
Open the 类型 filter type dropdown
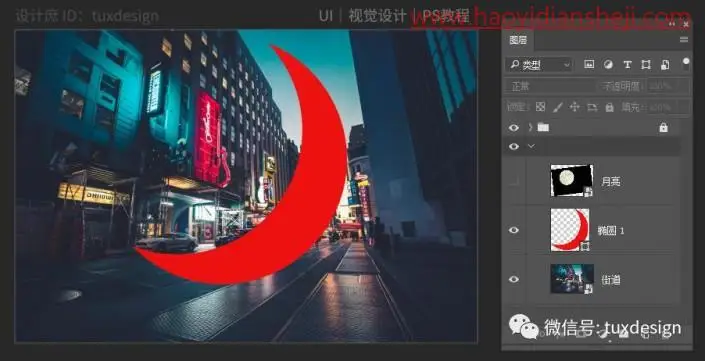click(539, 65)
